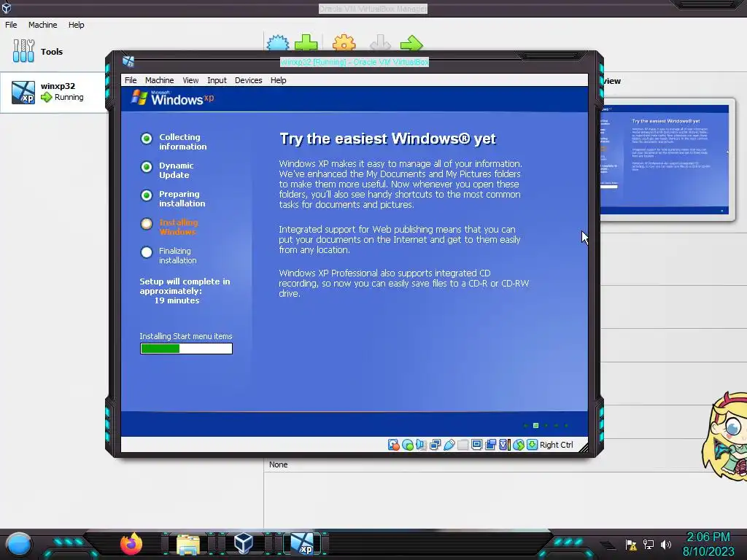This screenshot has width=747, height=560.
Task: Click the '19 minutes' remaining time text
Action: 177,300
